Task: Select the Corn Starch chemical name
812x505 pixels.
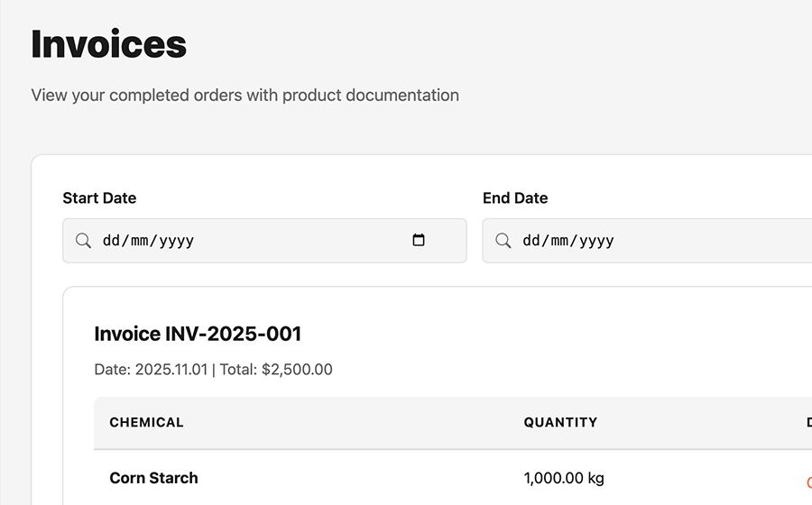Action: point(153,478)
